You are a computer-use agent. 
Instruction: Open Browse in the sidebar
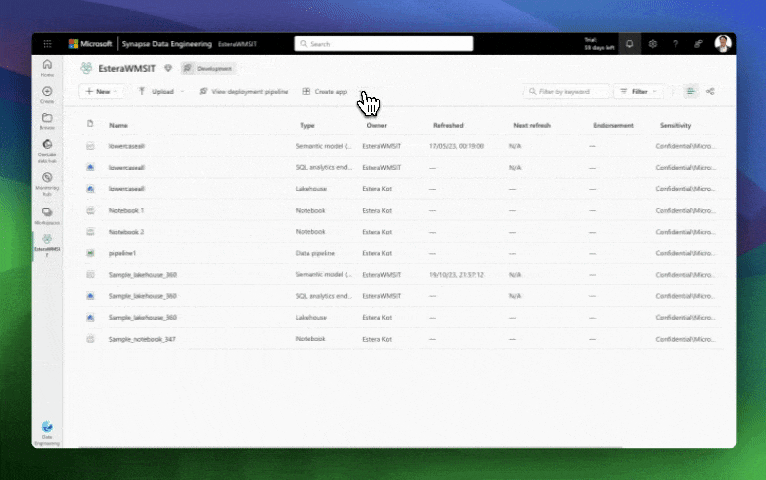(47, 121)
